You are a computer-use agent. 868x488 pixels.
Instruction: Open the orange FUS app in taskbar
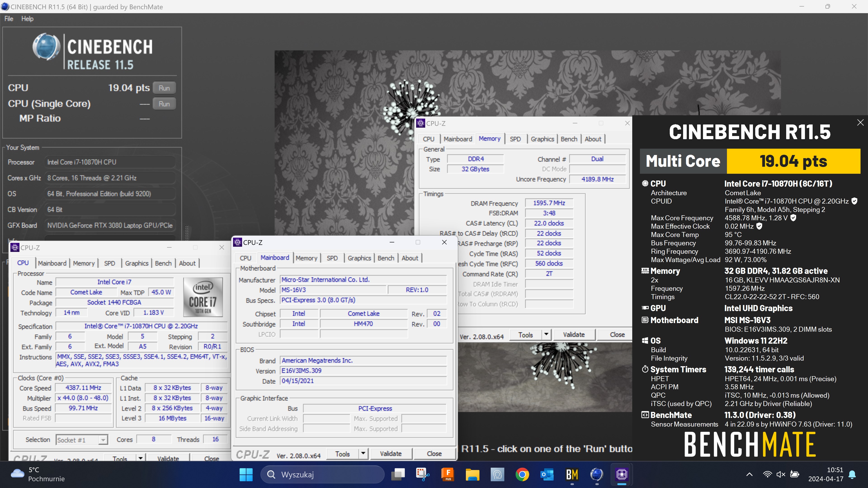point(448,474)
